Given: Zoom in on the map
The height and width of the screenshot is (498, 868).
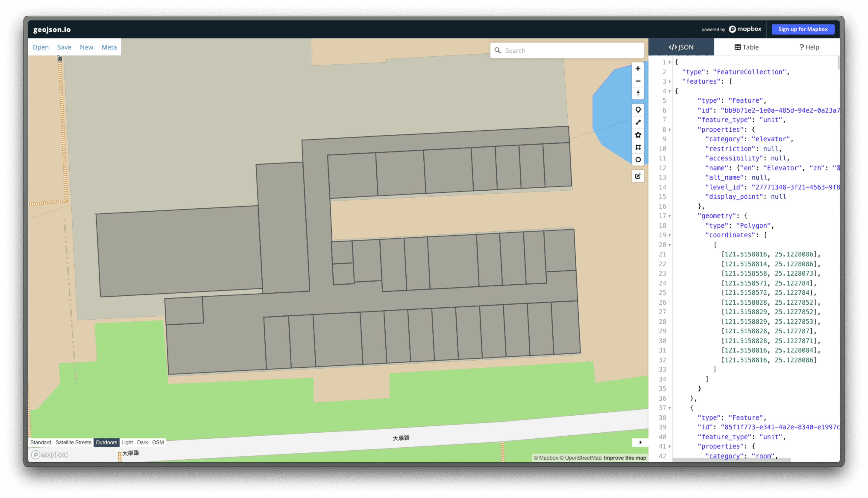Looking at the screenshot, I should 638,68.
